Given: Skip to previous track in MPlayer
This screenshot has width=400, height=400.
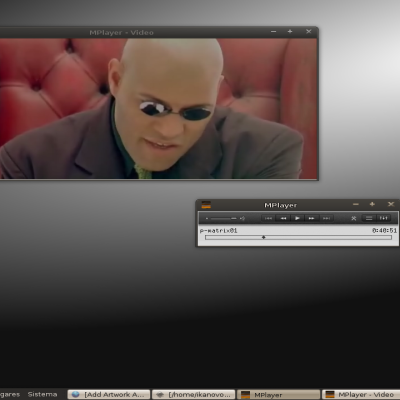Looking at the screenshot, I should 268,218.
